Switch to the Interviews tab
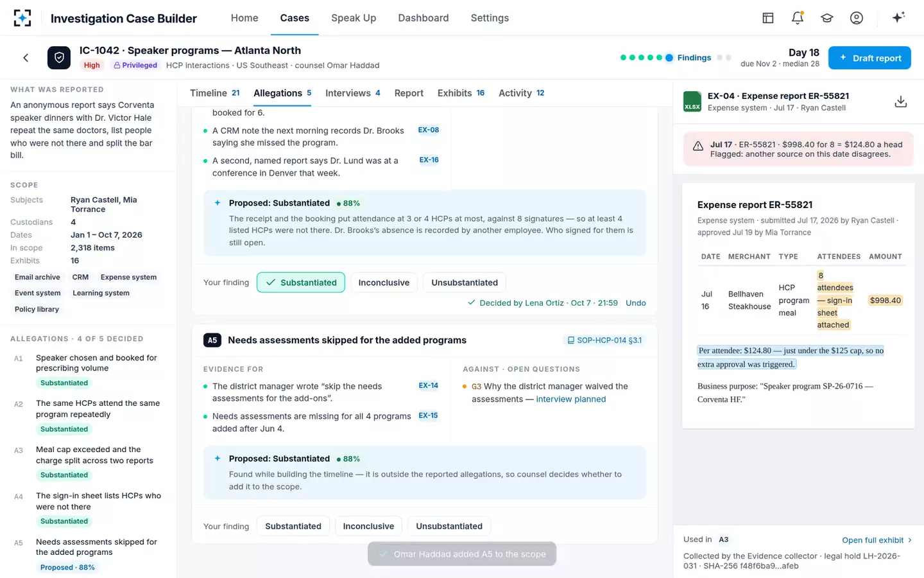Image resolution: width=924 pixels, height=578 pixels. point(353,93)
